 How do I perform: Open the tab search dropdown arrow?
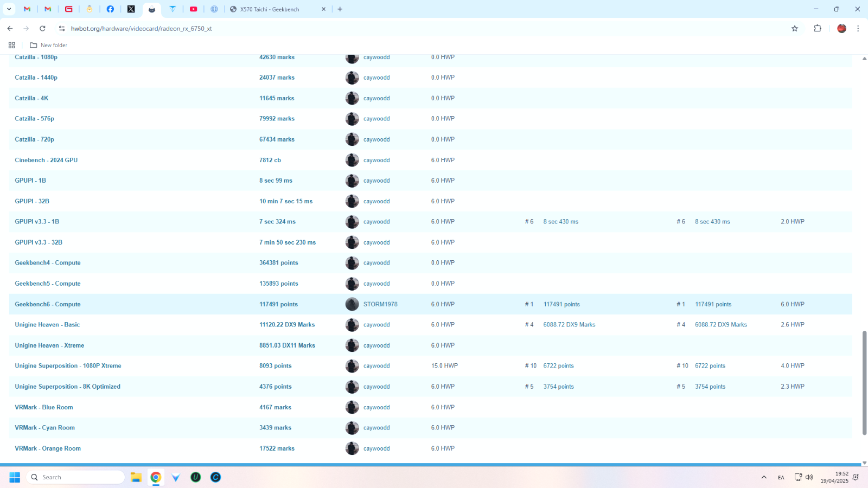pyautogui.click(x=9, y=9)
